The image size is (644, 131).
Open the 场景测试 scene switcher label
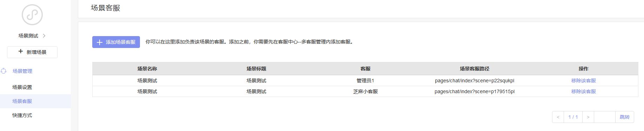pyautogui.click(x=28, y=36)
